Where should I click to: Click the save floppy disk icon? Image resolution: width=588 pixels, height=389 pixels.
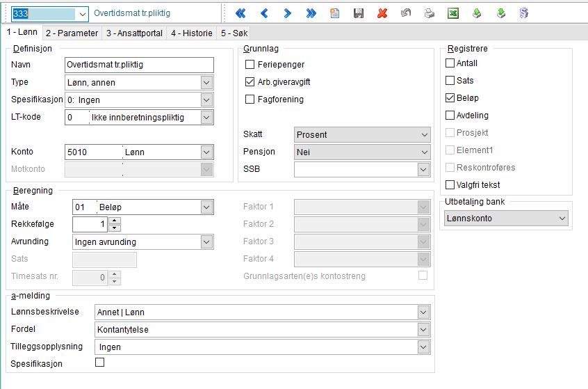point(359,13)
